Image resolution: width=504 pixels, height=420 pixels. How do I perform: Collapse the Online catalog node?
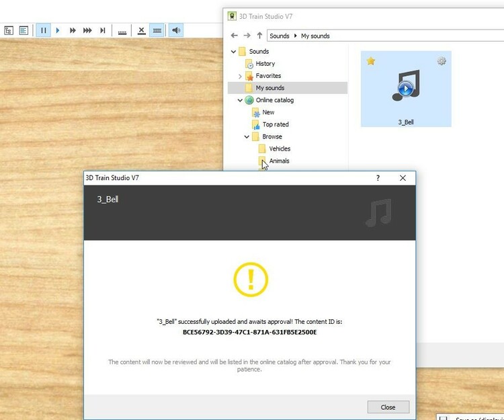240,100
